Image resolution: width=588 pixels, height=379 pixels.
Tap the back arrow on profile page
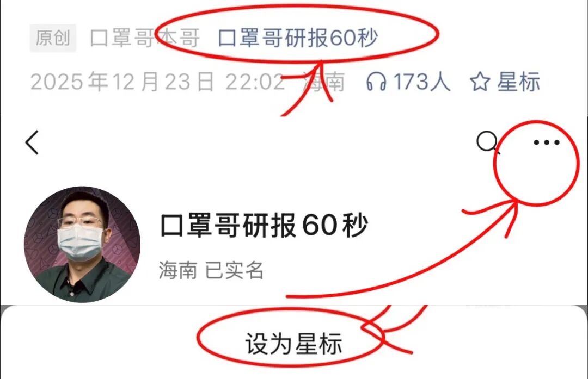coord(32,142)
